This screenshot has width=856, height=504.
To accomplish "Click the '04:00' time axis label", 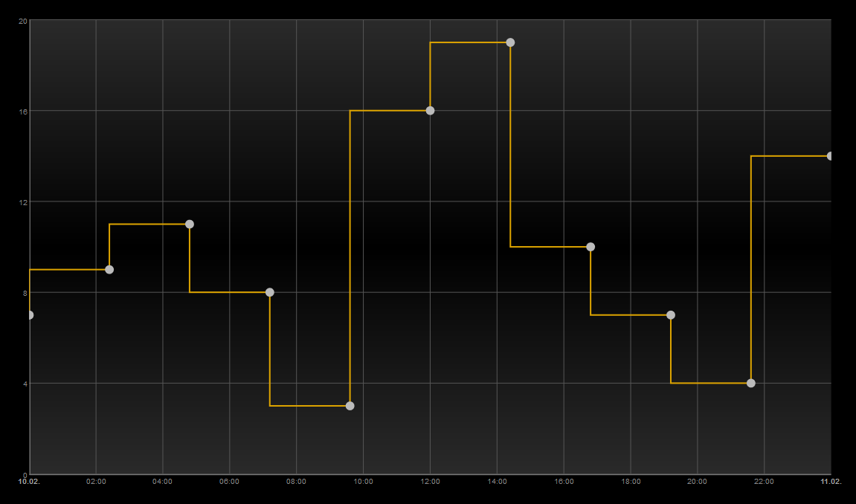I will click(163, 482).
